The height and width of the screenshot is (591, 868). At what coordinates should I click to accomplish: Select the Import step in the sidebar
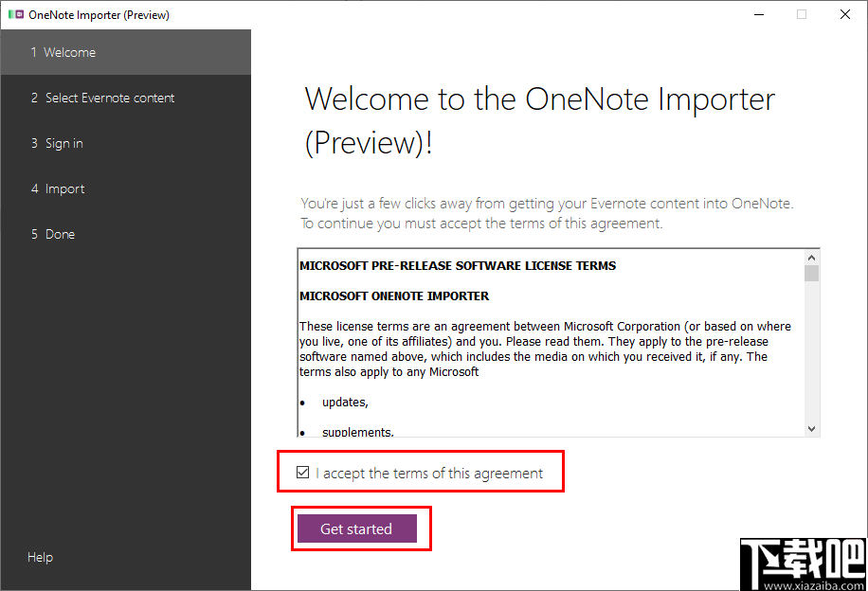63,188
